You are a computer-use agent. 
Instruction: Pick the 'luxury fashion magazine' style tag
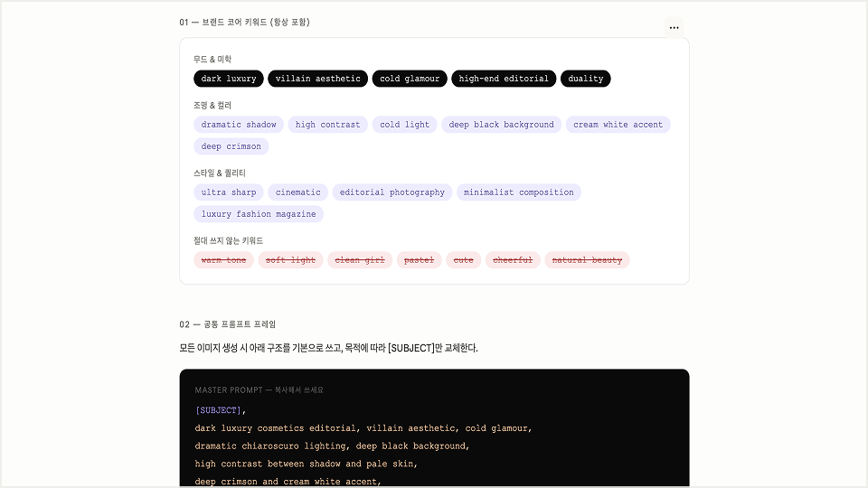(259, 214)
